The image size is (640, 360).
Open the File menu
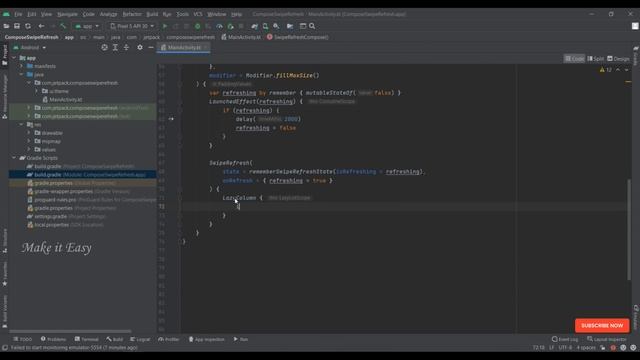(18, 14)
